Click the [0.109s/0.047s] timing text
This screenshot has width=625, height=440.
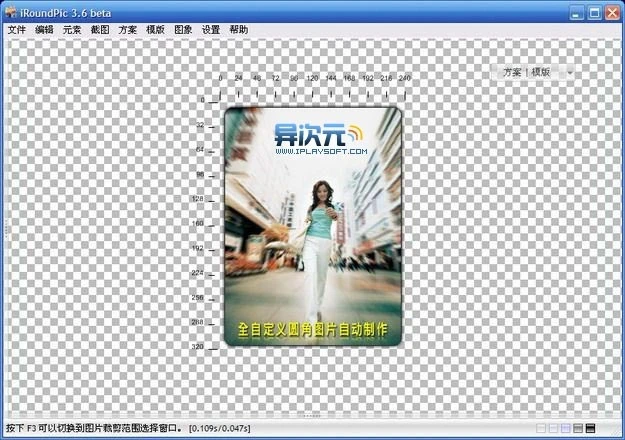[x=220, y=428]
